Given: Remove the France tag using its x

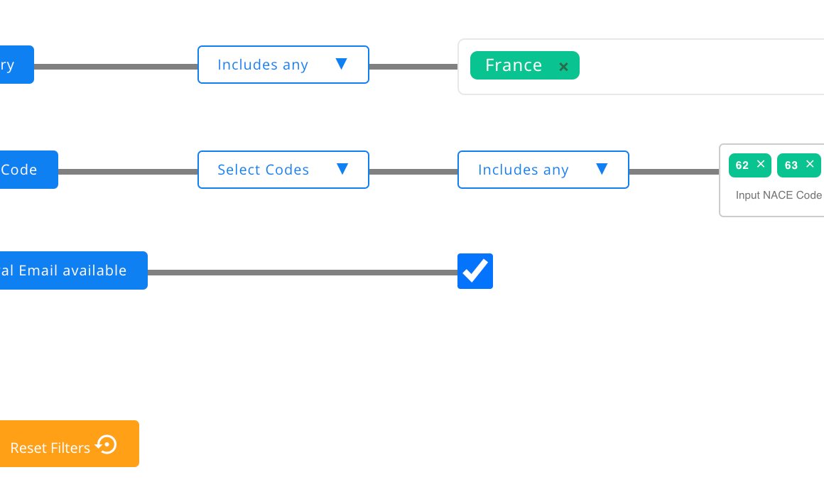Looking at the screenshot, I should [563, 67].
